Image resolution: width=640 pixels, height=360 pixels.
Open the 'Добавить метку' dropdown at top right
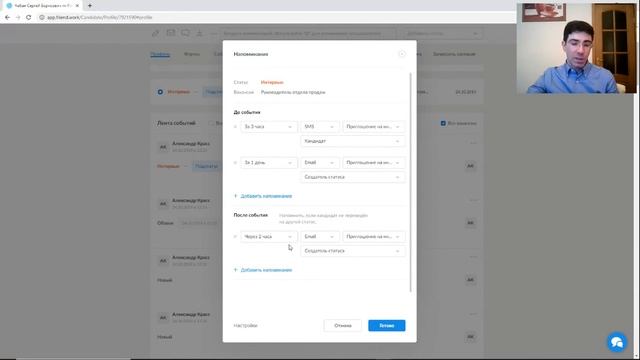click(442, 33)
